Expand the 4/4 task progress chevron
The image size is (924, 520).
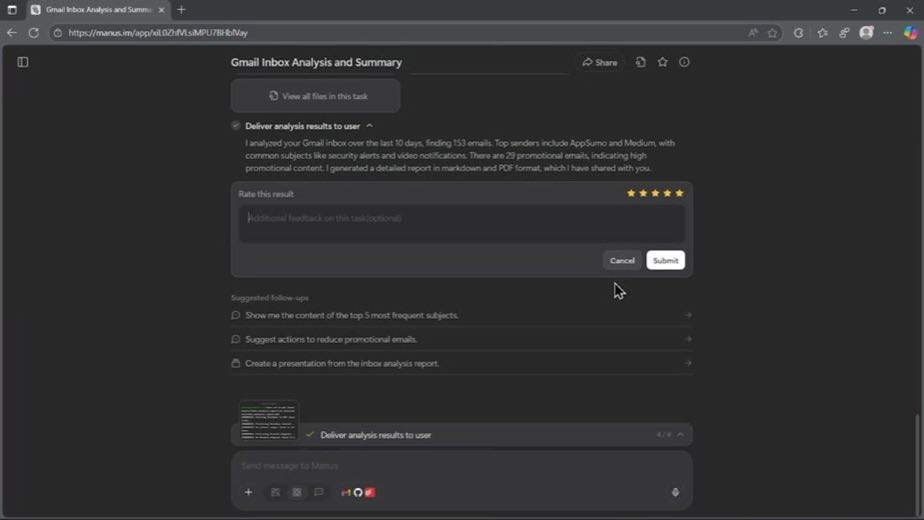tap(681, 435)
